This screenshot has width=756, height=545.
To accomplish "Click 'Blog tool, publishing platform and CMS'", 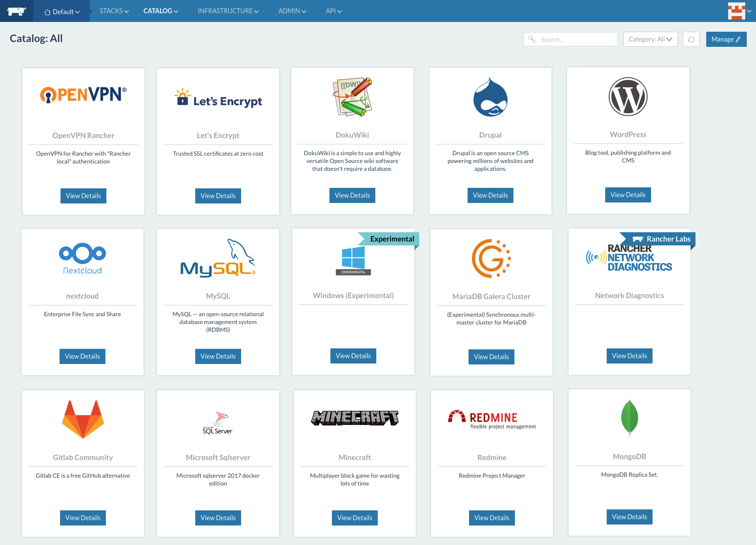I will tap(628, 157).
